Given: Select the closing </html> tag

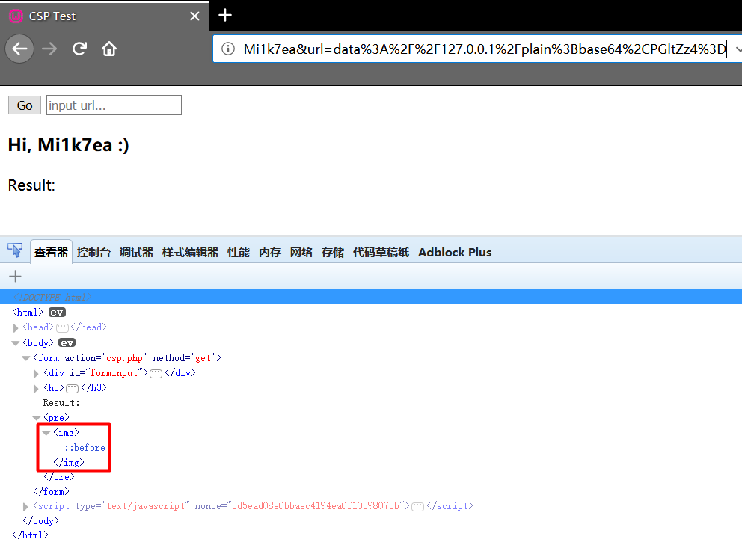Looking at the screenshot, I should (30, 535).
